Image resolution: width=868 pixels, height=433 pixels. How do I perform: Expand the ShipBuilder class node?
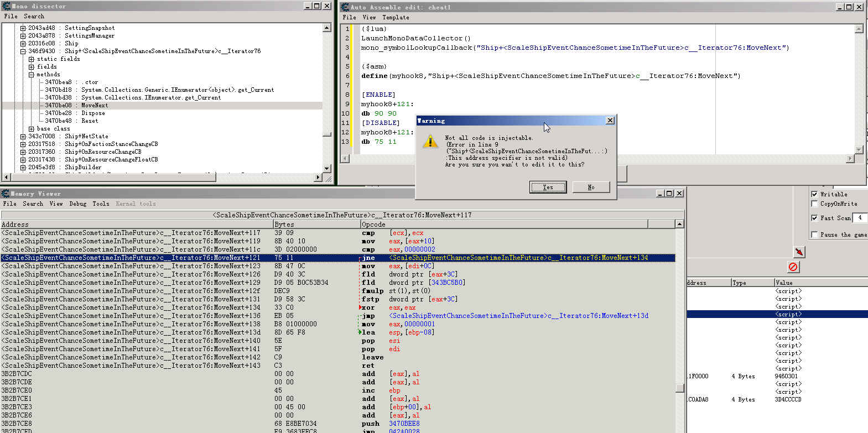pyautogui.click(x=23, y=168)
